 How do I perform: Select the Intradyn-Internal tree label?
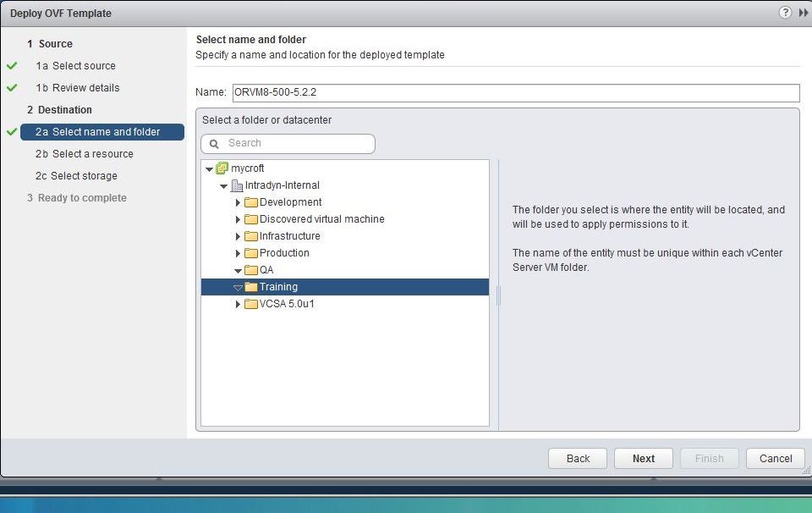point(283,185)
